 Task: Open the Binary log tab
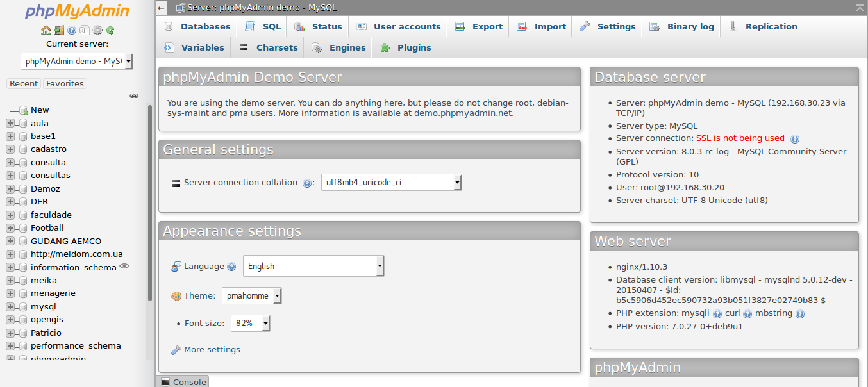coord(681,27)
